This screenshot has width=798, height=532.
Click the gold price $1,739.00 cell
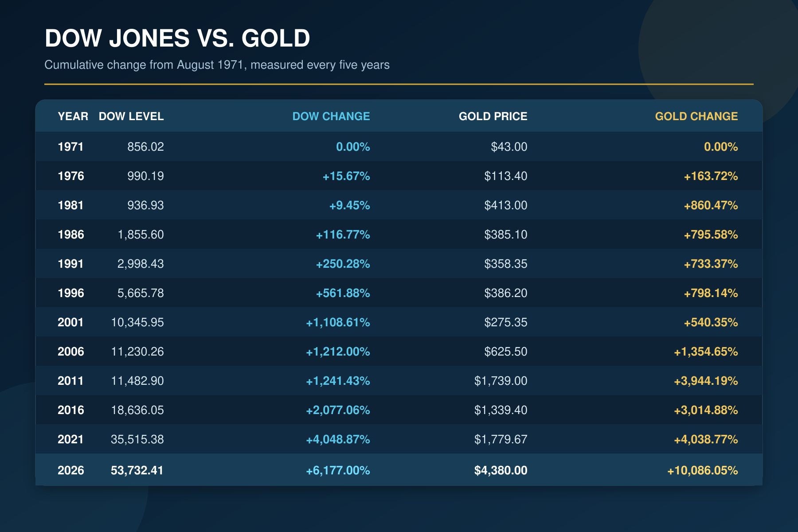tap(501, 381)
